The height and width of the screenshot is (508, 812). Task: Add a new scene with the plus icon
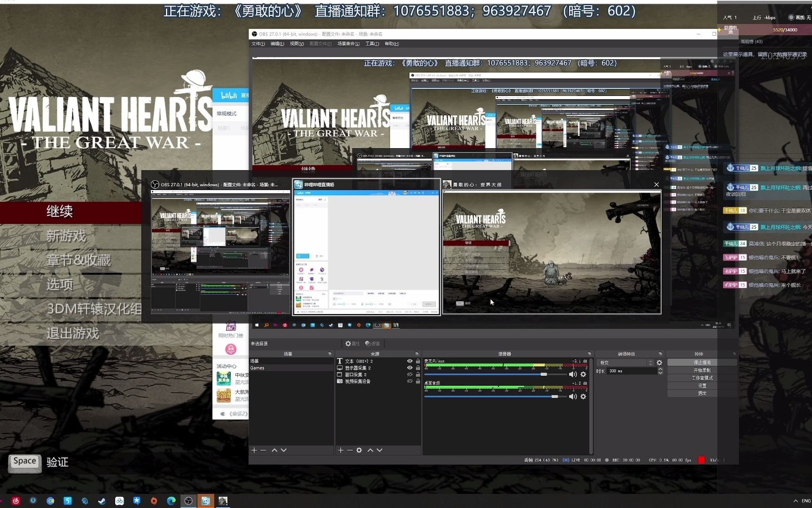point(254,450)
